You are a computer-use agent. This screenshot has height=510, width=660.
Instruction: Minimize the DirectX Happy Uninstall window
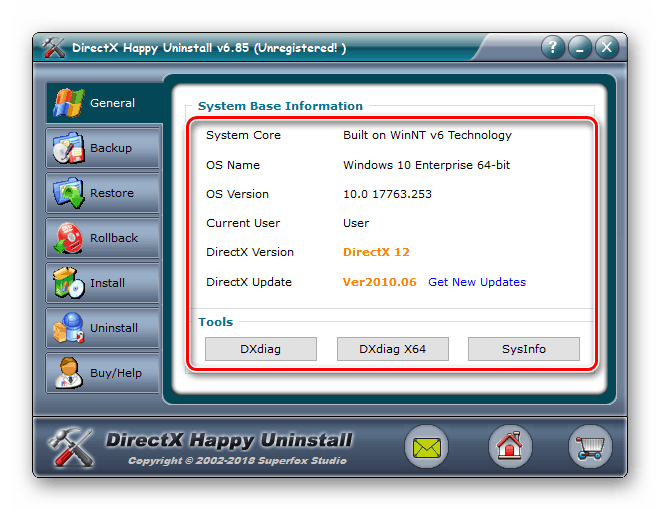click(x=580, y=47)
